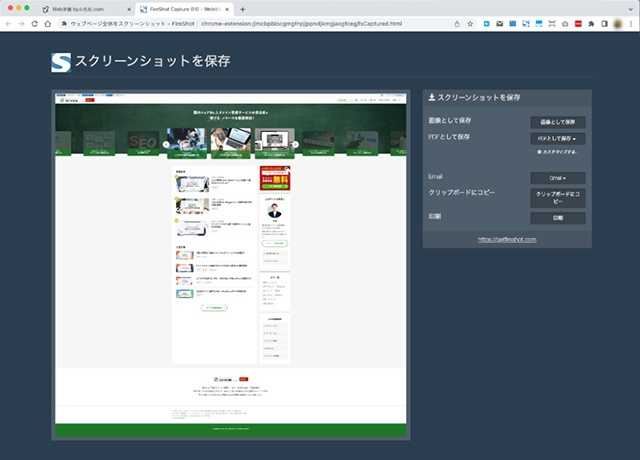Open the browser home page
This screenshot has width=640, height=460.
pos(48,24)
